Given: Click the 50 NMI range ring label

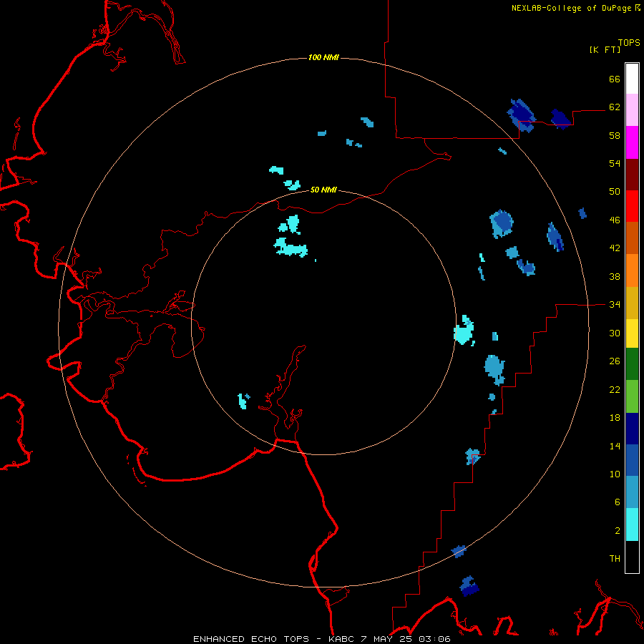Looking at the screenshot, I should click(323, 190).
